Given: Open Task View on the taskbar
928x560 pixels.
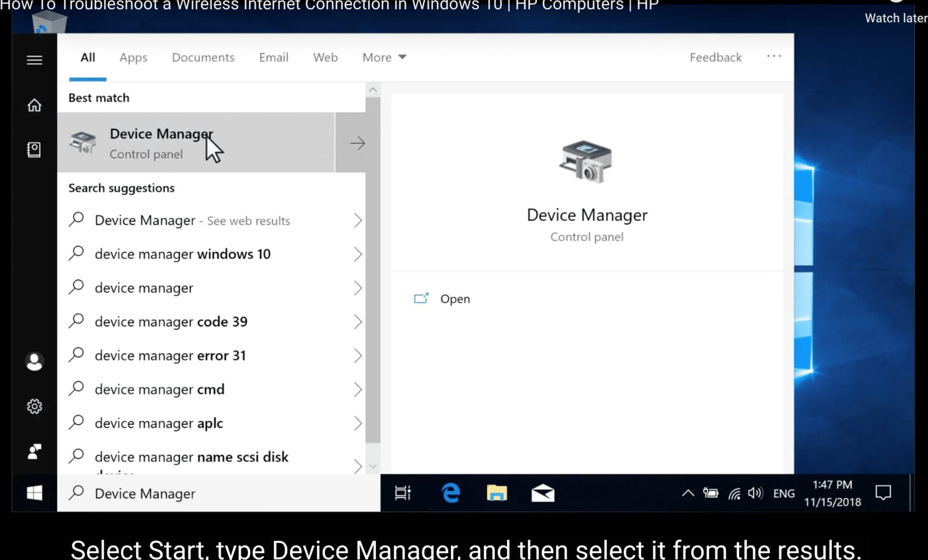Looking at the screenshot, I should pyautogui.click(x=403, y=493).
